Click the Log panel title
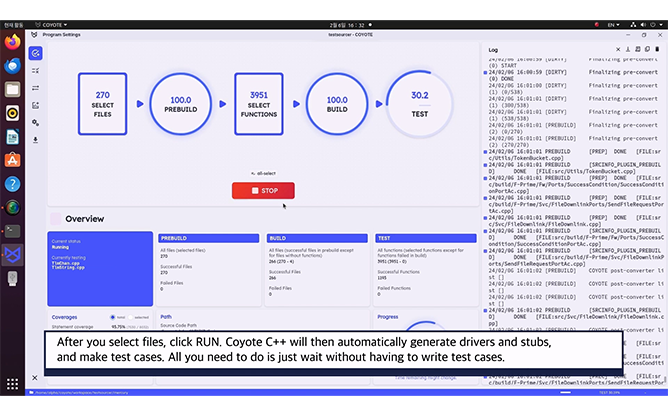Screen dimensions: 668x416 (x=493, y=50)
